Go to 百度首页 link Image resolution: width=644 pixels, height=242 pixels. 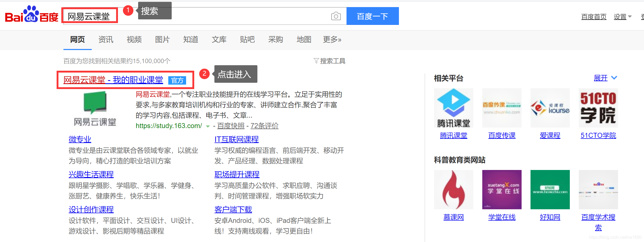click(x=594, y=17)
